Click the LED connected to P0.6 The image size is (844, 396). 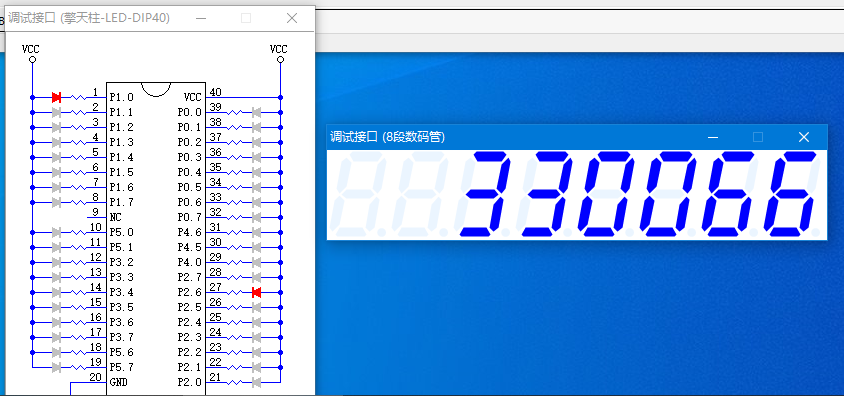tap(256, 203)
